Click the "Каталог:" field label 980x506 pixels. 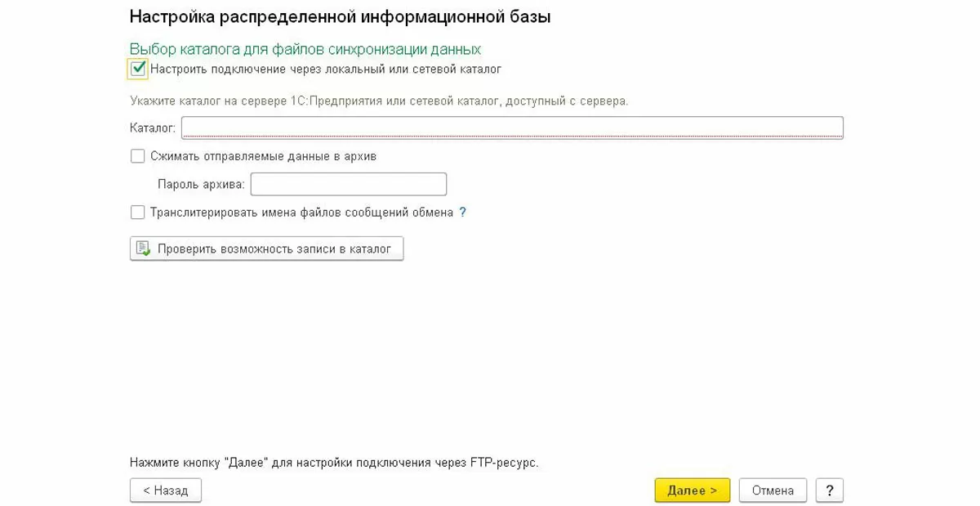[153, 128]
